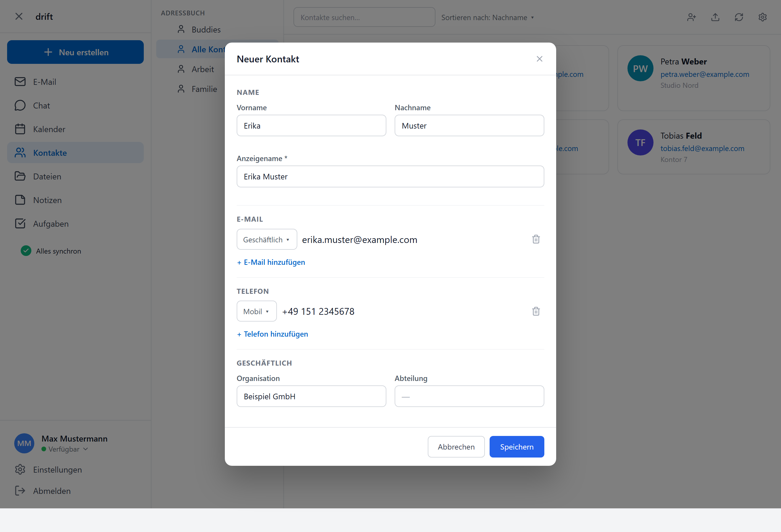Click the settings gear icon in toolbar

tap(763, 17)
